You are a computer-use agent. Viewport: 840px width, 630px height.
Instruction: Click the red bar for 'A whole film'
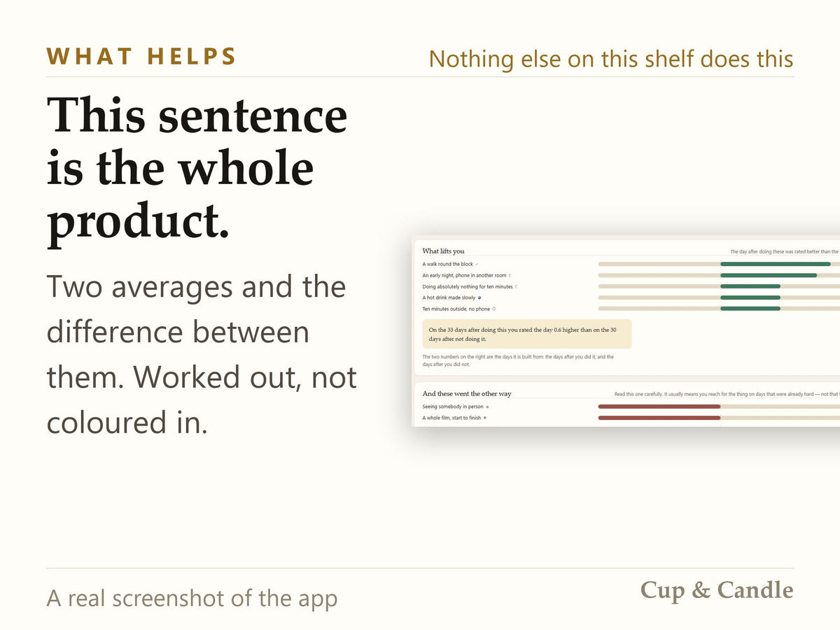pos(659,418)
